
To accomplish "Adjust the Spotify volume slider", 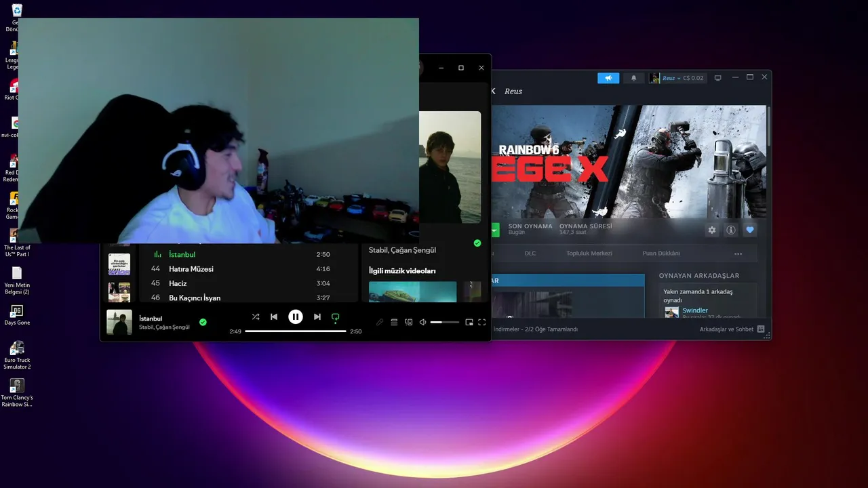I will (x=445, y=323).
